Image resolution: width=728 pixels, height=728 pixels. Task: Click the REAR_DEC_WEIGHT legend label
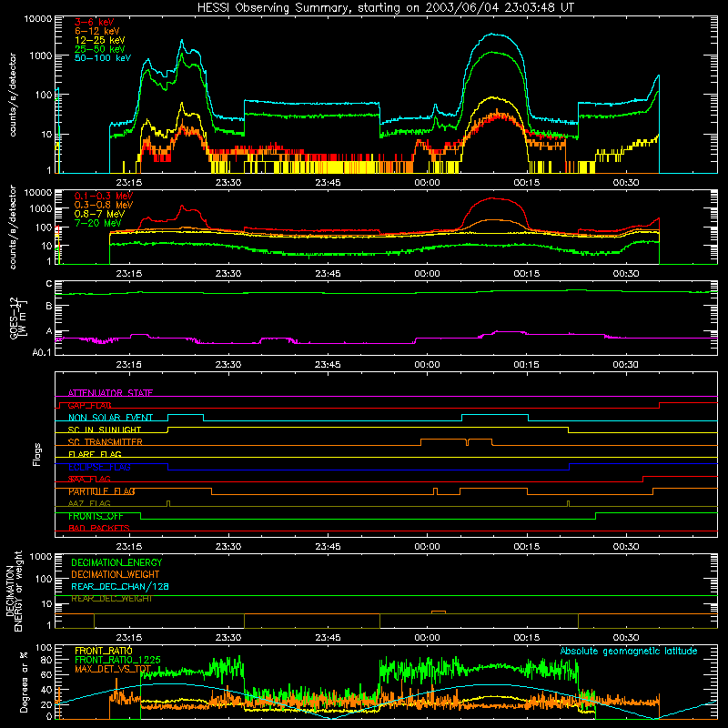(111, 599)
